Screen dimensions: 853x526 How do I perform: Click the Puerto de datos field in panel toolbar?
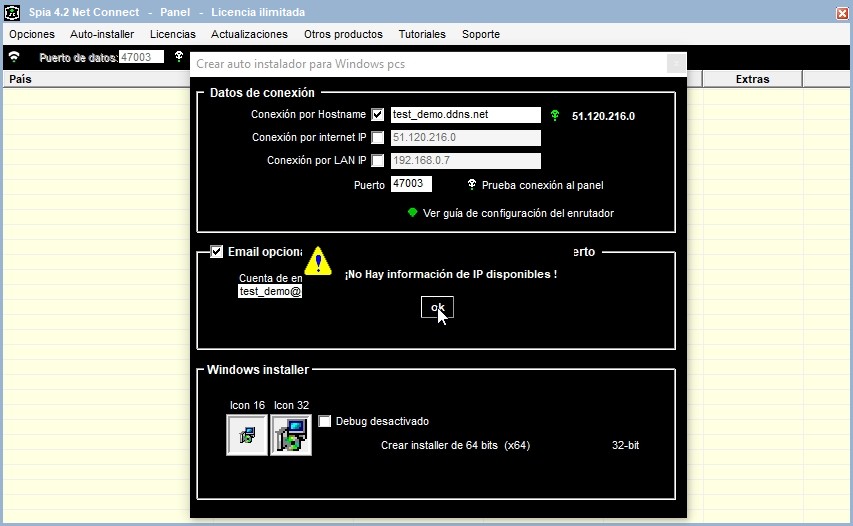pyautogui.click(x=141, y=57)
